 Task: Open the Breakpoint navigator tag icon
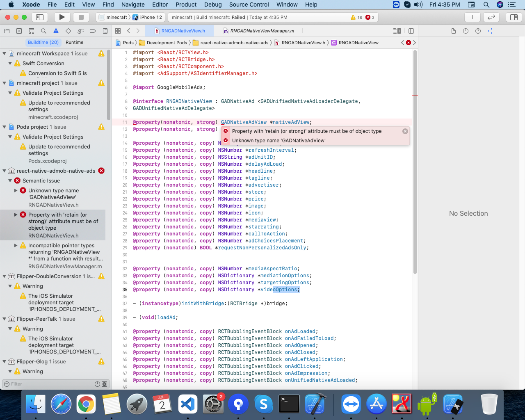point(93,31)
